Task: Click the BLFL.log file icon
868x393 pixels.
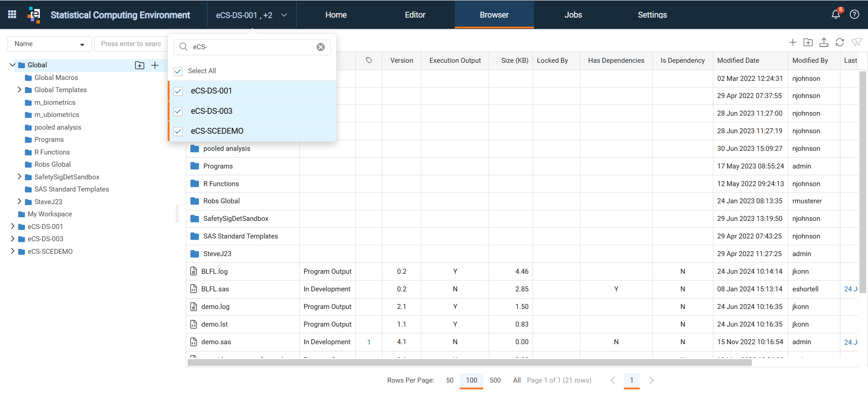Action: (x=193, y=271)
